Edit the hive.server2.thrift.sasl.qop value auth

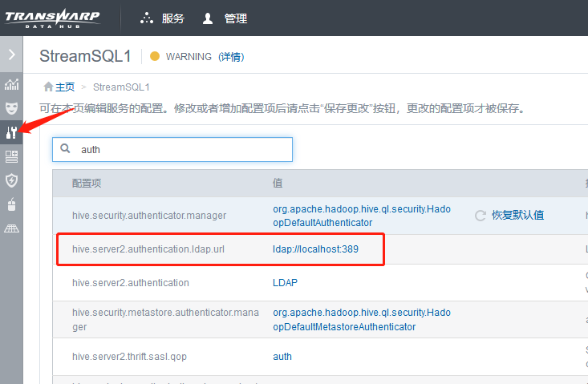coord(282,356)
